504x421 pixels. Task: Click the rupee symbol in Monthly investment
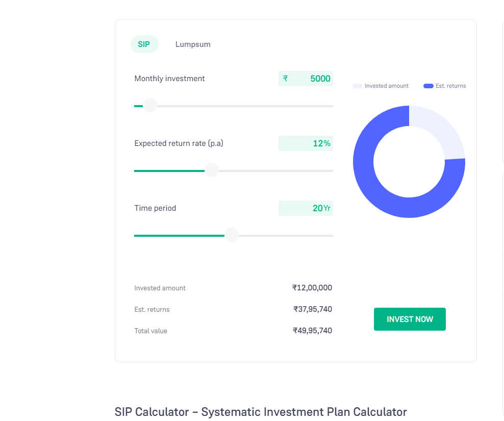pos(286,79)
